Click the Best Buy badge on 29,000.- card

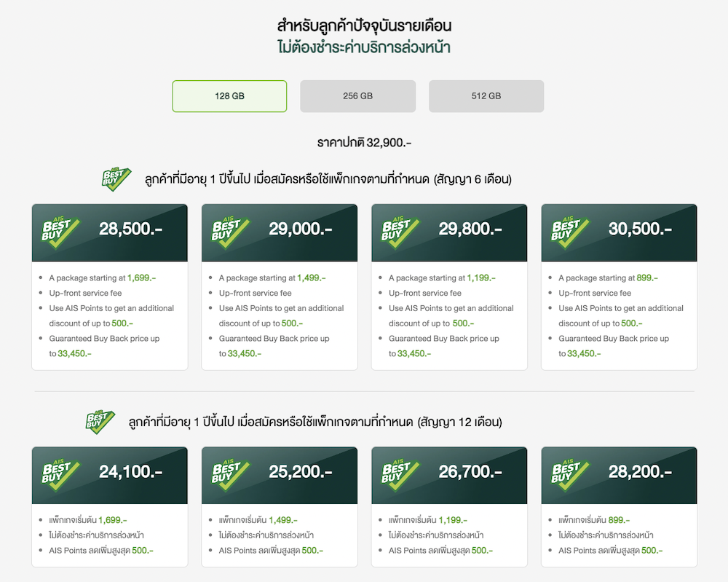(x=232, y=230)
